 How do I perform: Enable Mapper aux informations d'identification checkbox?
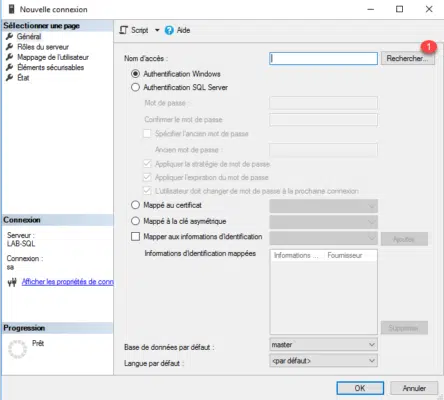pos(135,237)
